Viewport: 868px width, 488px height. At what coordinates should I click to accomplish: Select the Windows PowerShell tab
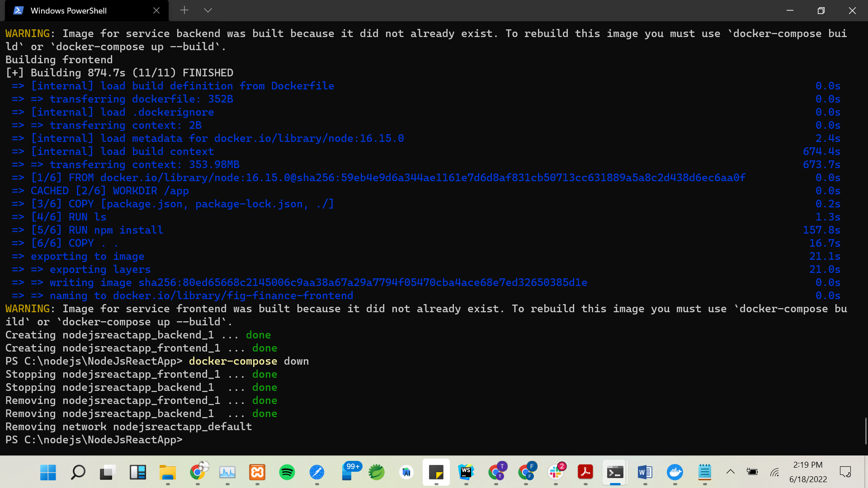[69, 10]
